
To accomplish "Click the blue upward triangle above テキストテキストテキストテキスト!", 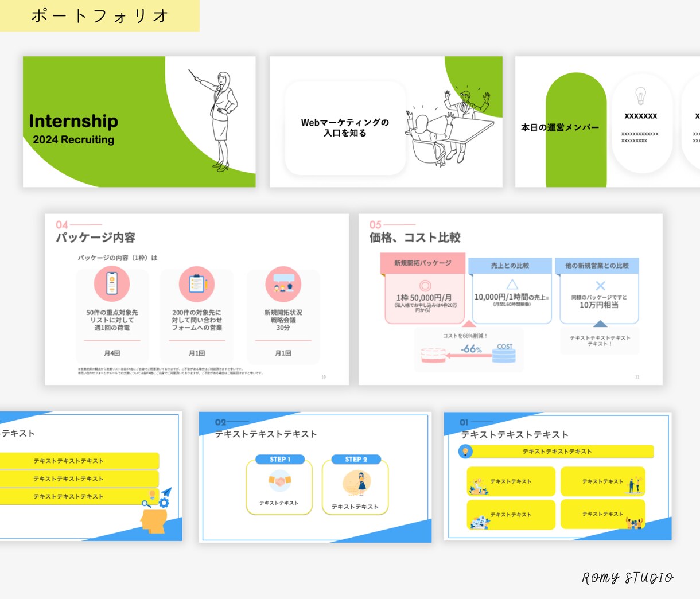I will 600,324.
